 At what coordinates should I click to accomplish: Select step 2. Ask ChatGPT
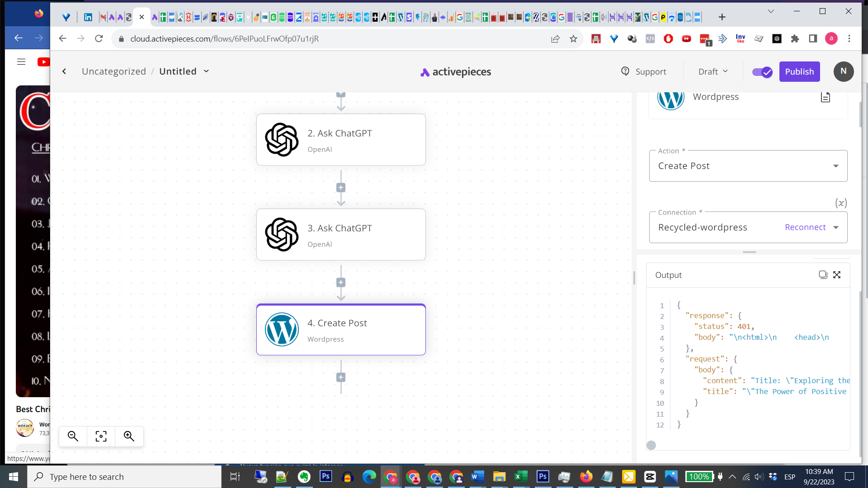pos(341,140)
